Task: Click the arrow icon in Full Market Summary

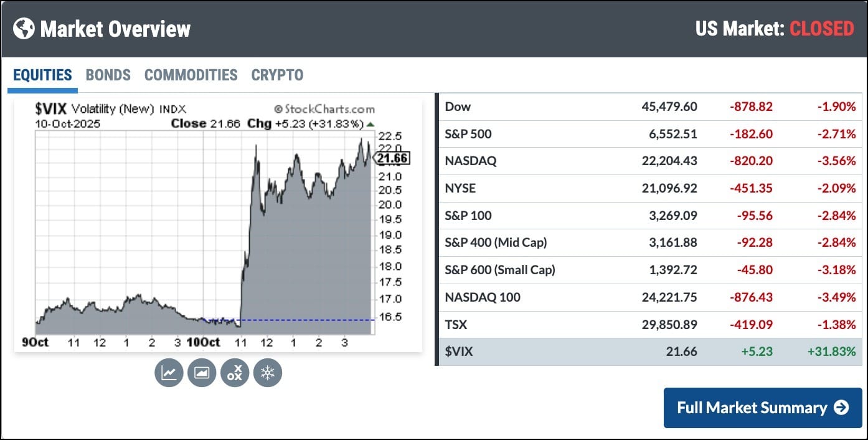Action: (x=841, y=408)
